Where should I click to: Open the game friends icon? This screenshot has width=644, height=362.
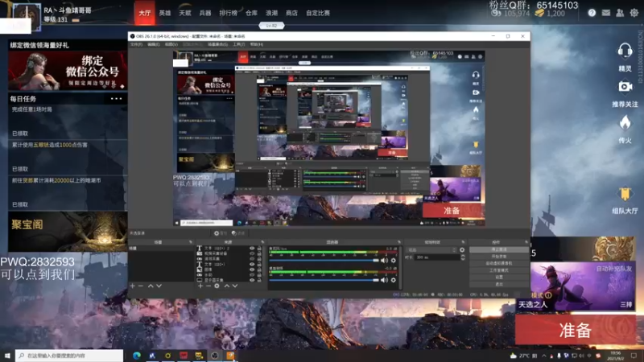click(620, 13)
